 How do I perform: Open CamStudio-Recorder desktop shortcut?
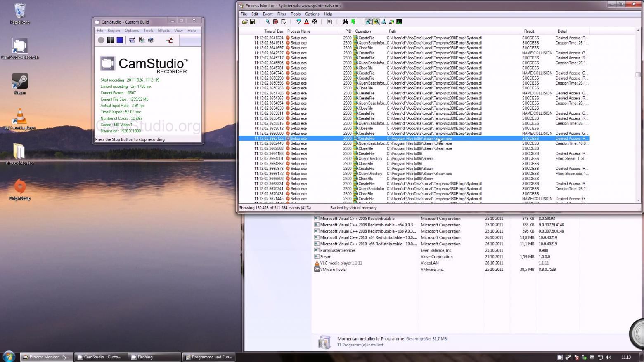point(20,49)
